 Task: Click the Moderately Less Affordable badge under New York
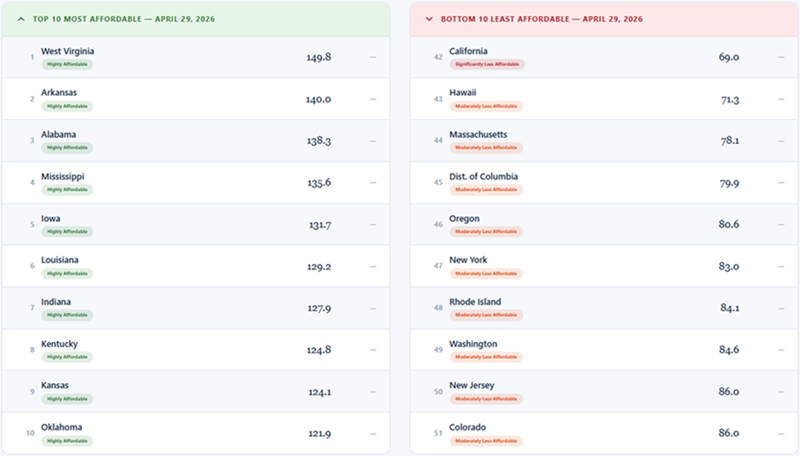tap(486, 272)
